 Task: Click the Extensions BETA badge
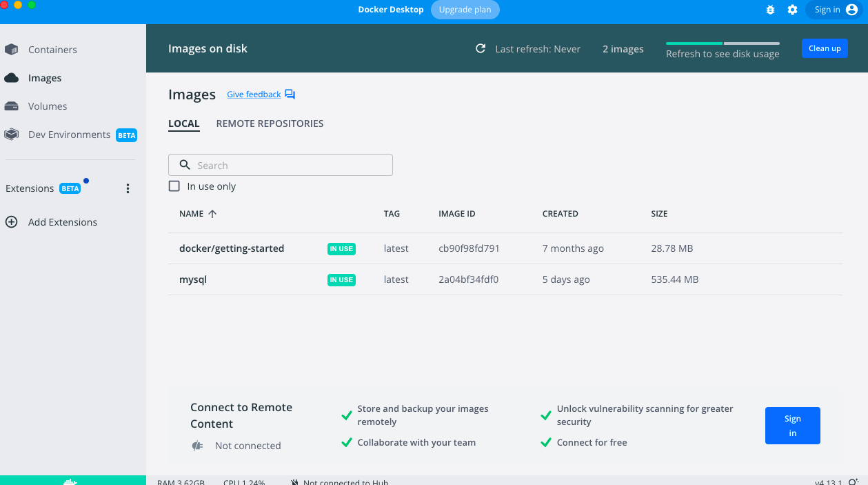[70, 188]
